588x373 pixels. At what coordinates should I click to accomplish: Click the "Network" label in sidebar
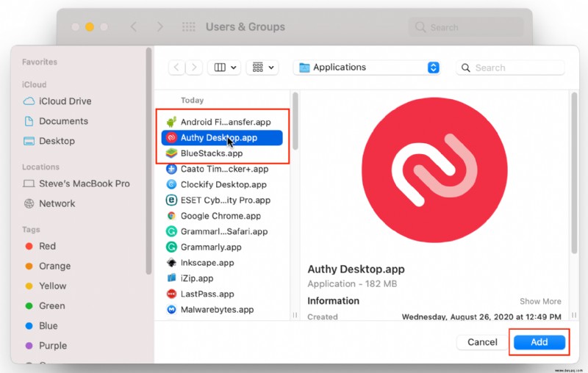(x=57, y=203)
